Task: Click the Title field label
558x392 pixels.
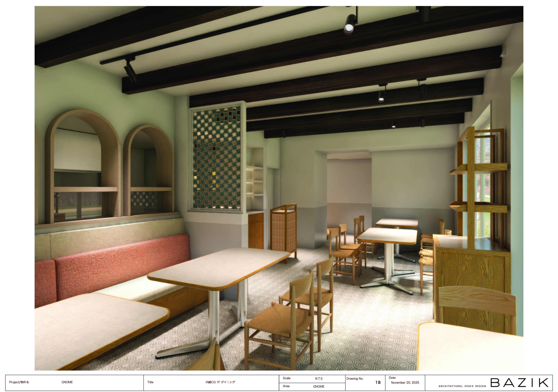Action: [x=150, y=382]
